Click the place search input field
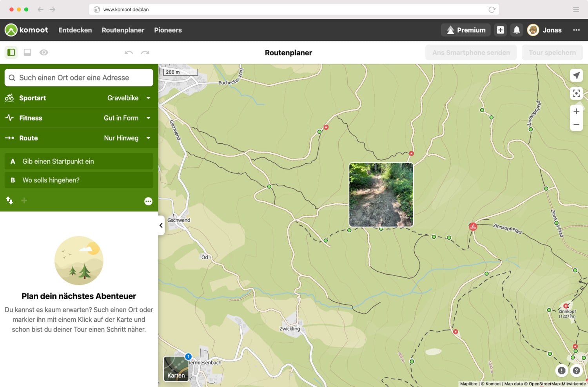This screenshot has height=387, width=588. 79,78
